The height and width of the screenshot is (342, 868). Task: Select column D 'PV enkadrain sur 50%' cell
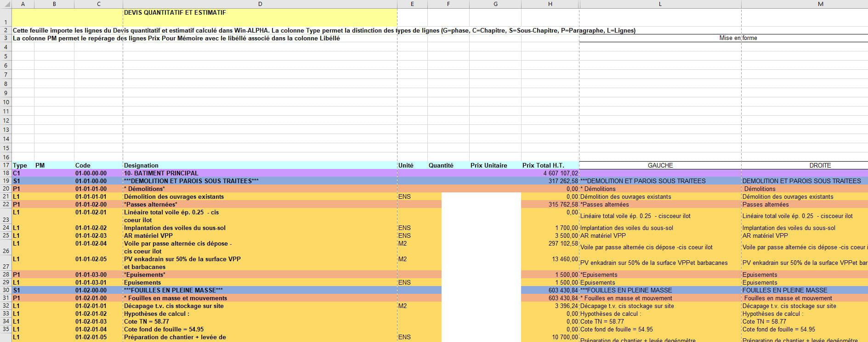260,263
